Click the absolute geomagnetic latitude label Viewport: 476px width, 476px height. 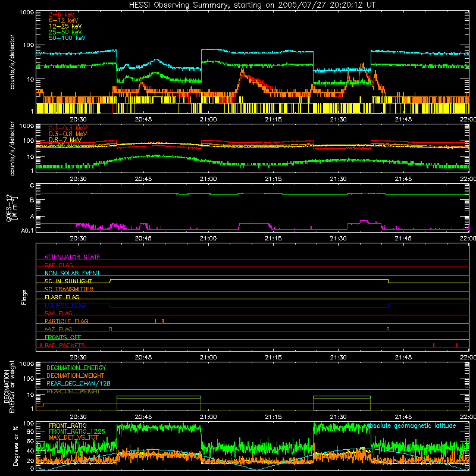click(x=411, y=425)
